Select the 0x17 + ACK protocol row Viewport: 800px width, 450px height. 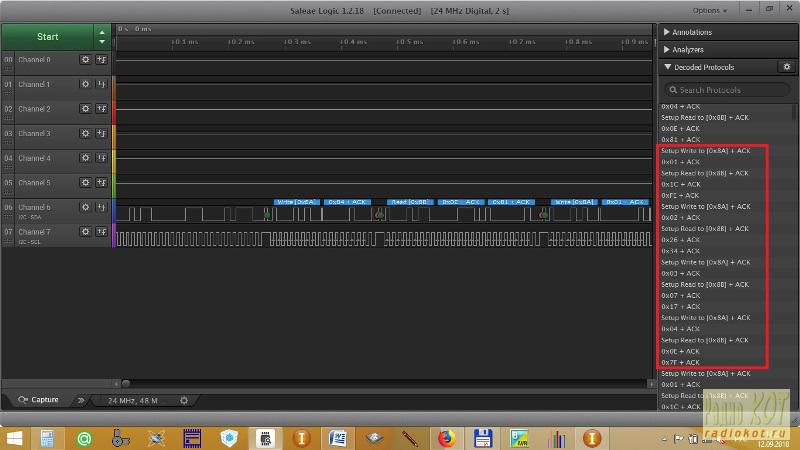[680, 307]
